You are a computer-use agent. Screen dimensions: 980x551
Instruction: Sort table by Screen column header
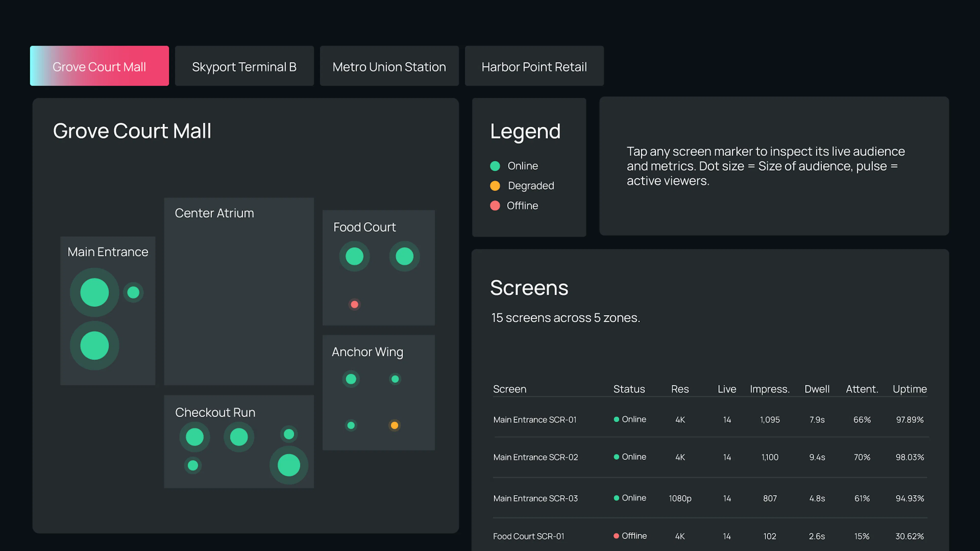coord(509,389)
